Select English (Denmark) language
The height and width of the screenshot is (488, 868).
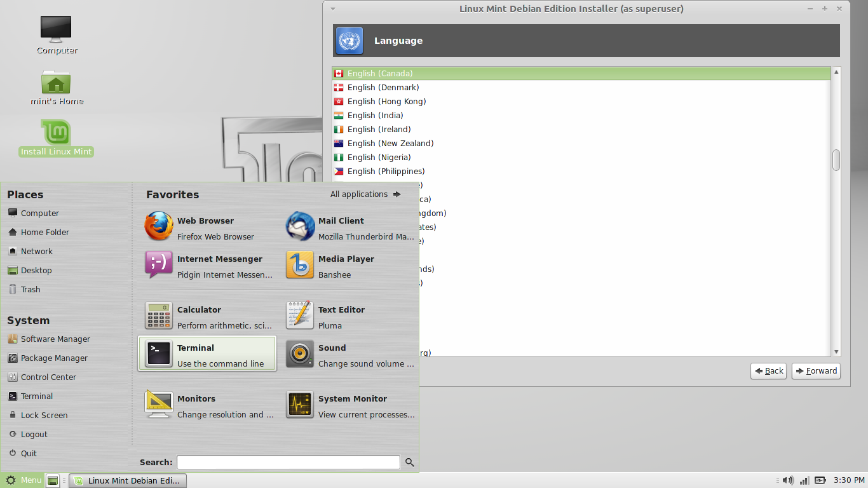tap(581, 88)
